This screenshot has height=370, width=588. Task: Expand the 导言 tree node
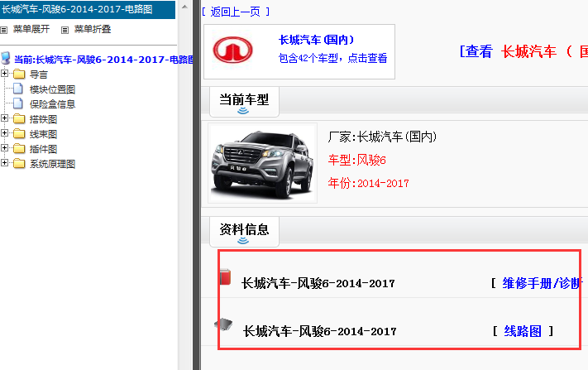[6, 74]
